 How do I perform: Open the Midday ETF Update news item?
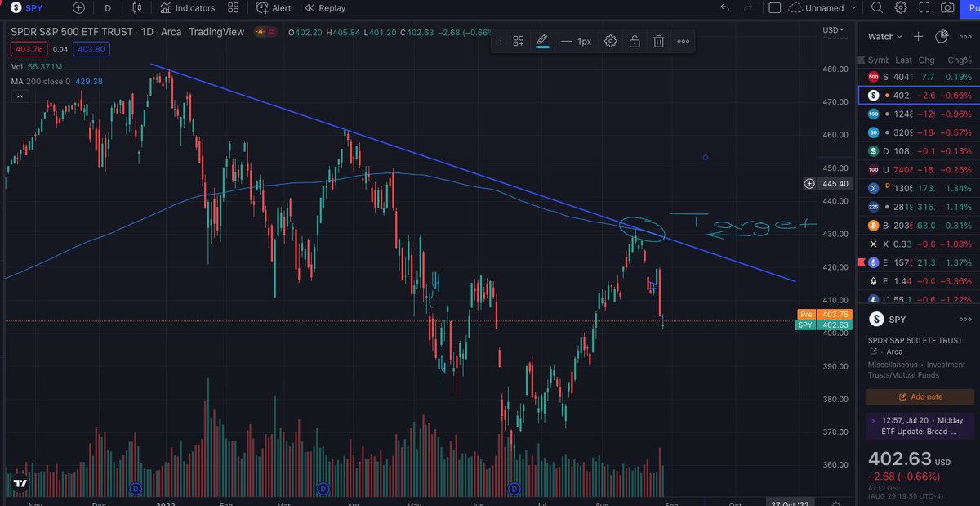coord(920,425)
